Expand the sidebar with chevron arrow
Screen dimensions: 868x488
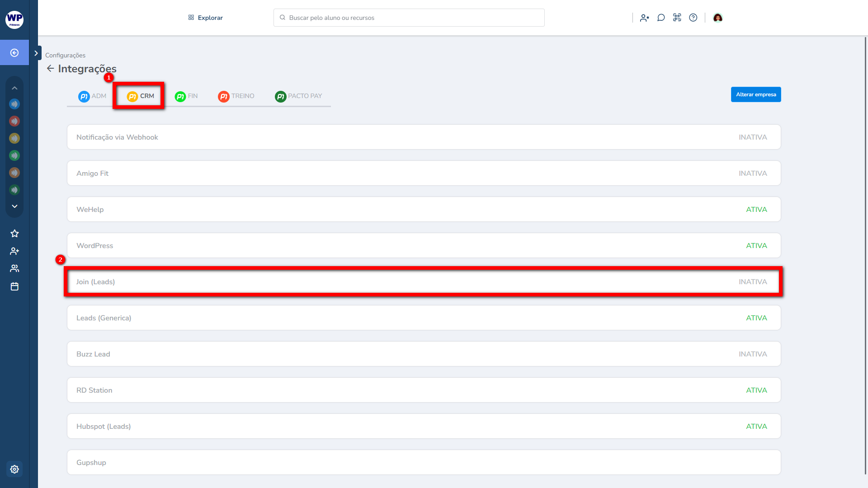tap(36, 53)
